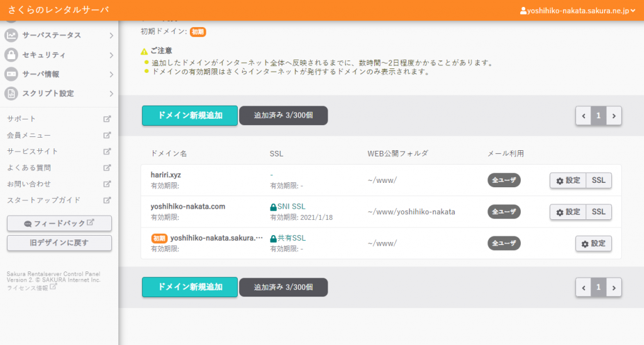Click the サーバ情報 sidebar icon
This screenshot has width=644, height=345.
(x=11, y=74)
